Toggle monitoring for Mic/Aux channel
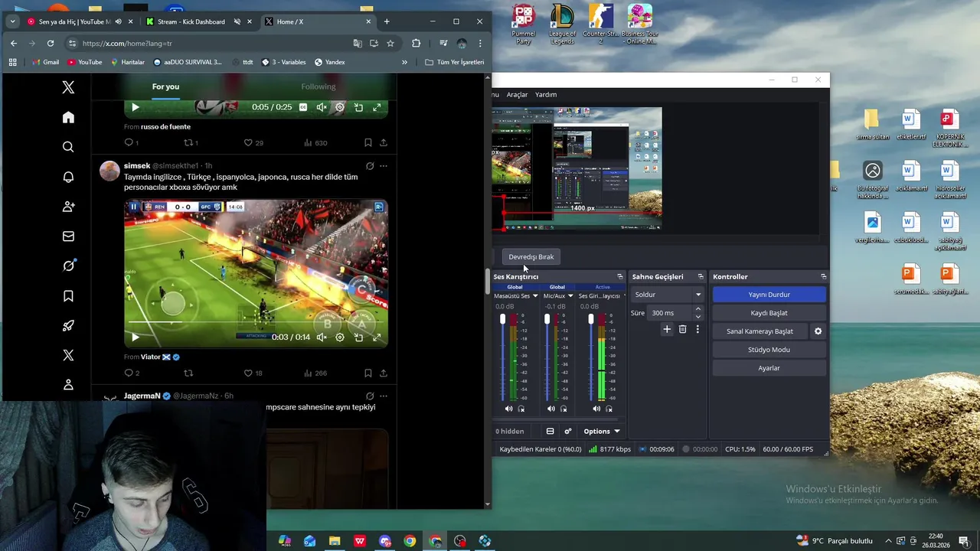This screenshot has width=980, height=551. tap(564, 409)
